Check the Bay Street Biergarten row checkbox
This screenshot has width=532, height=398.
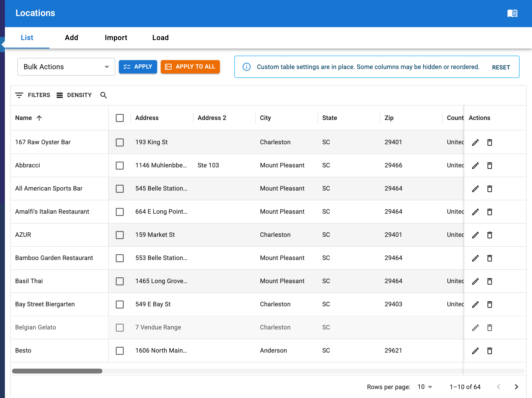(x=120, y=305)
